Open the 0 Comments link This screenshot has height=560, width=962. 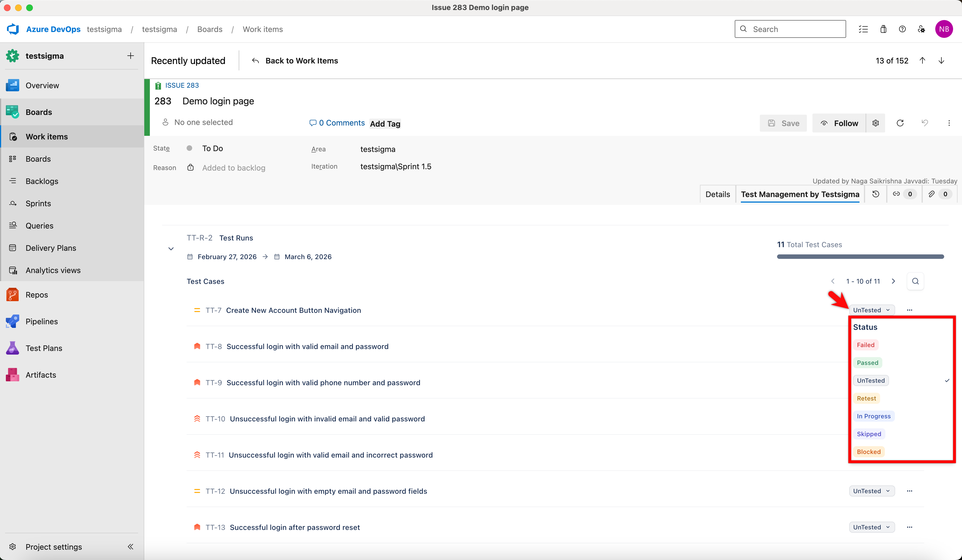[337, 123]
